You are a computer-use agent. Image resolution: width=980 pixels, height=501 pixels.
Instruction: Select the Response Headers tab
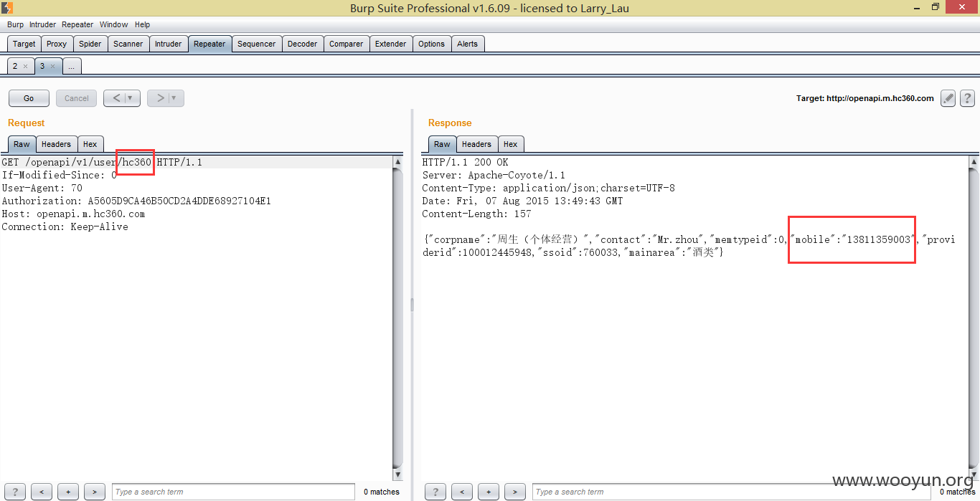(x=476, y=144)
